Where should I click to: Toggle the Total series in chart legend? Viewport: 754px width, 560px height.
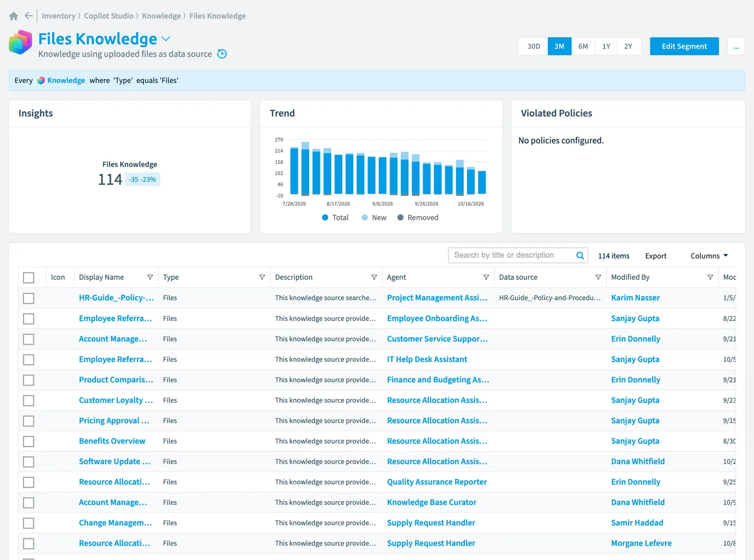click(x=336, y=218)
